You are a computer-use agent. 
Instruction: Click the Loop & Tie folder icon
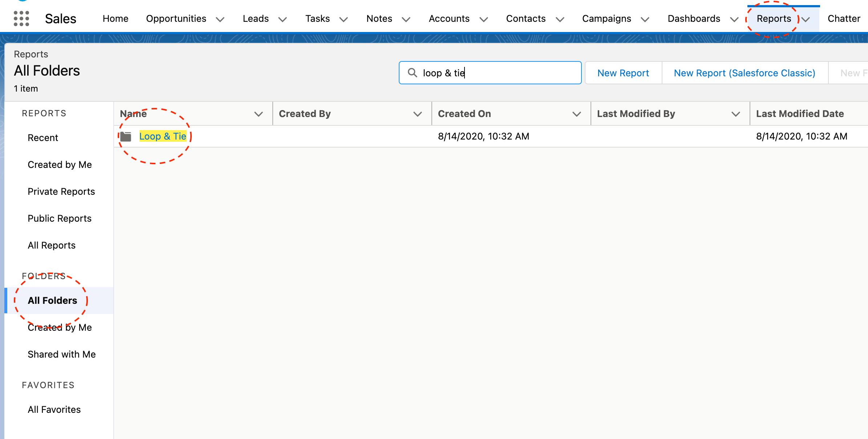[126, 137]
